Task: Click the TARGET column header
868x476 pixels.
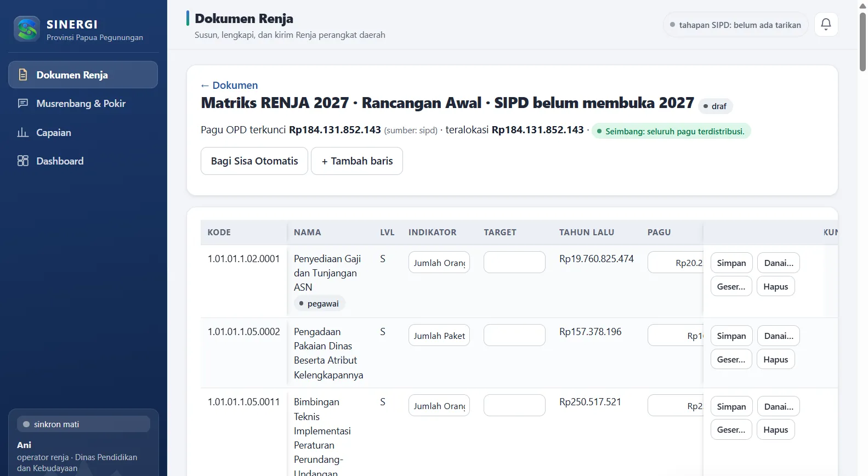Action: [500, 232]
